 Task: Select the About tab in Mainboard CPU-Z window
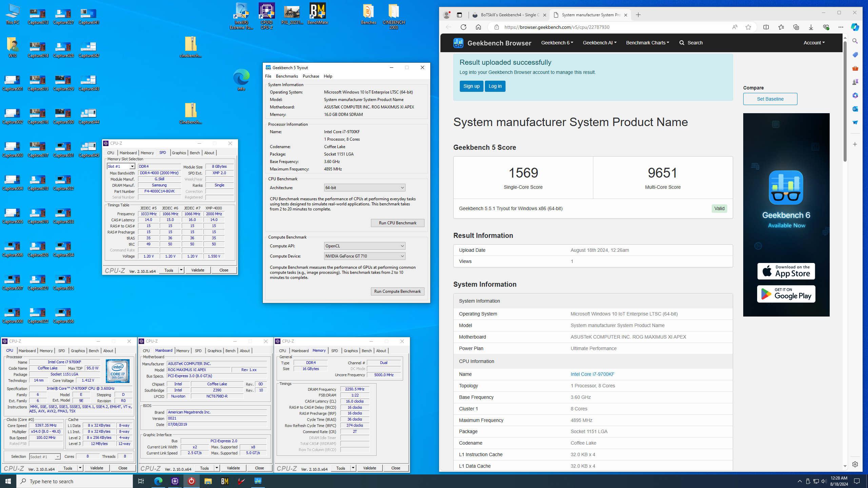245,351
